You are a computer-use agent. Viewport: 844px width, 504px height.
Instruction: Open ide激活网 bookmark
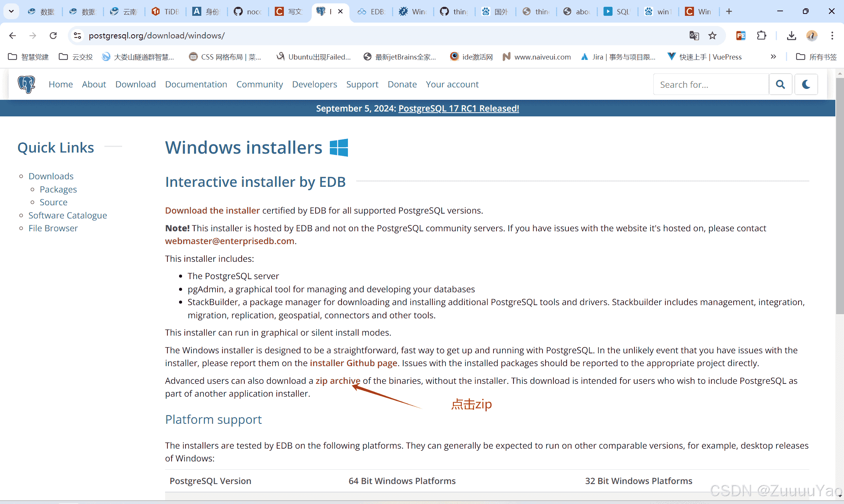click(x=471, y=57)
